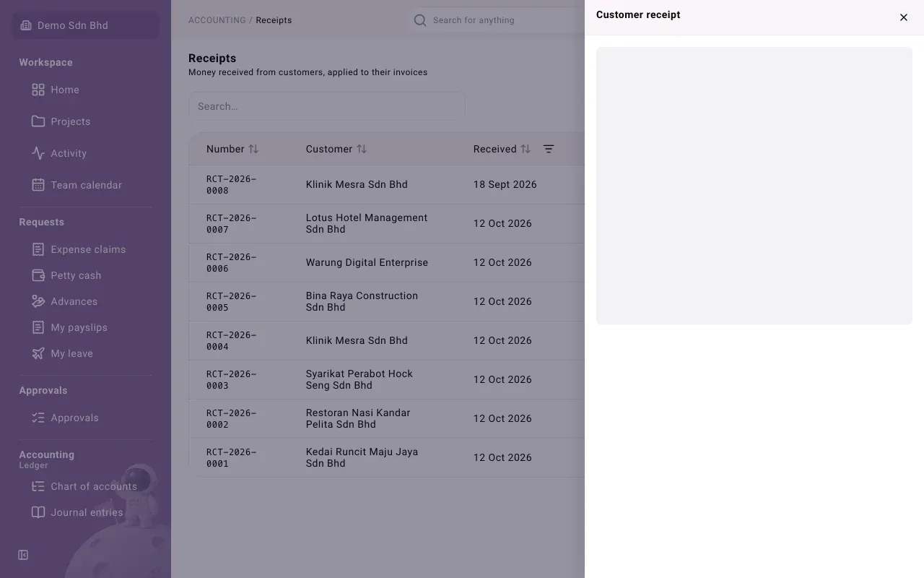Select Kedai Runcit Maju Jaya Sdn Bhd
Viewport: 924px width, 578px height.
tap(387, 457)
